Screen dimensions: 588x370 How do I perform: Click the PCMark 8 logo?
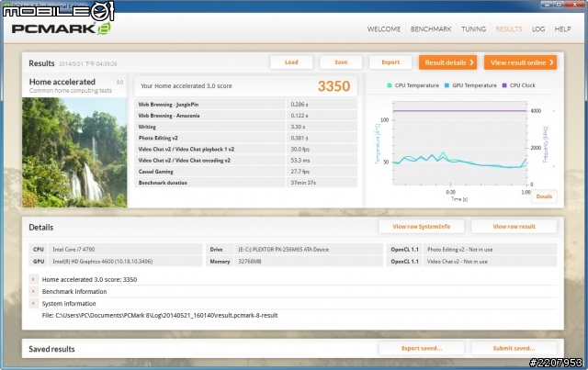point(62,28)
